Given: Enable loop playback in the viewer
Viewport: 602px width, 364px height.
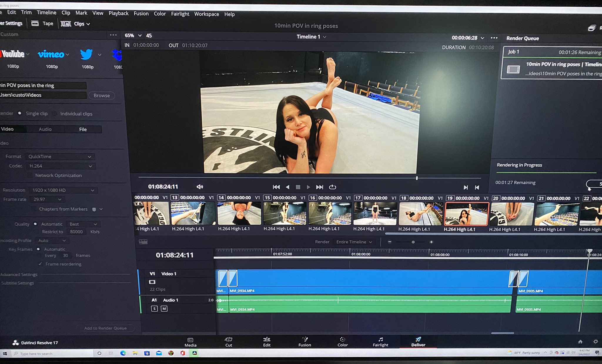Looking at the screenshot, I should click(332, 187).
